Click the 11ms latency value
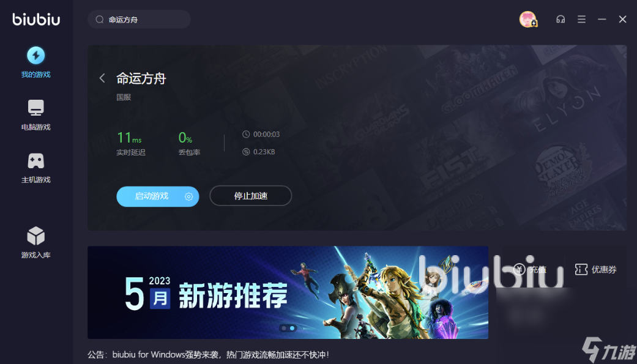Image resolution: width=637 pixels, height=364 pixels. point(129,138)
